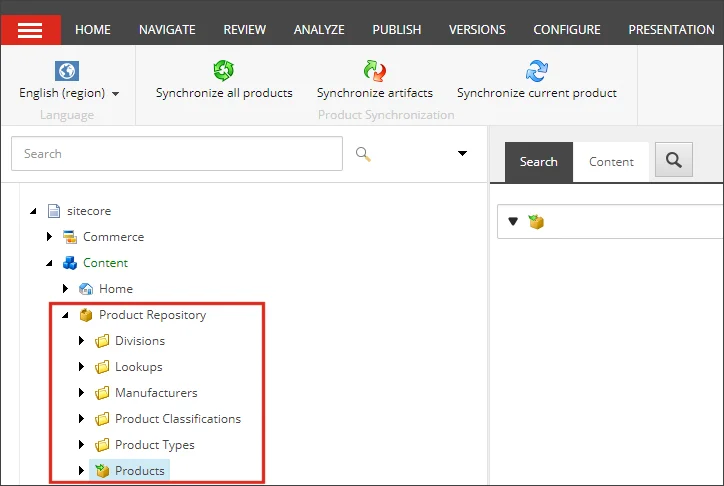The image size is (724, 486).
Task: Expand the Home tree node
Action: coord(66,288)
